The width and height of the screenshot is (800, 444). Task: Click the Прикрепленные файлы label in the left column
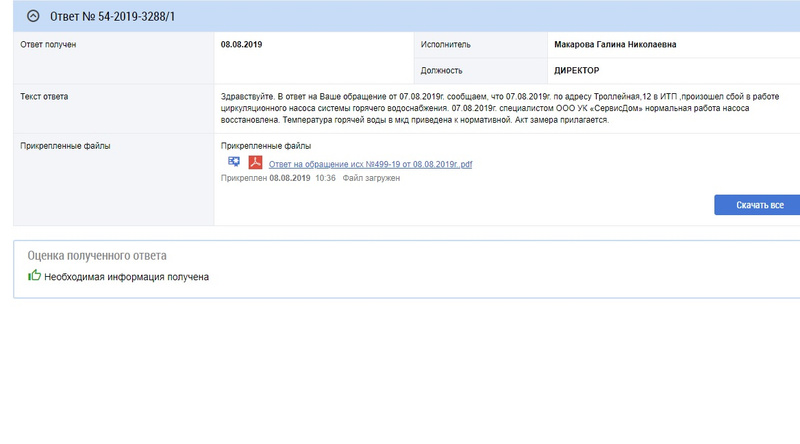65,146
